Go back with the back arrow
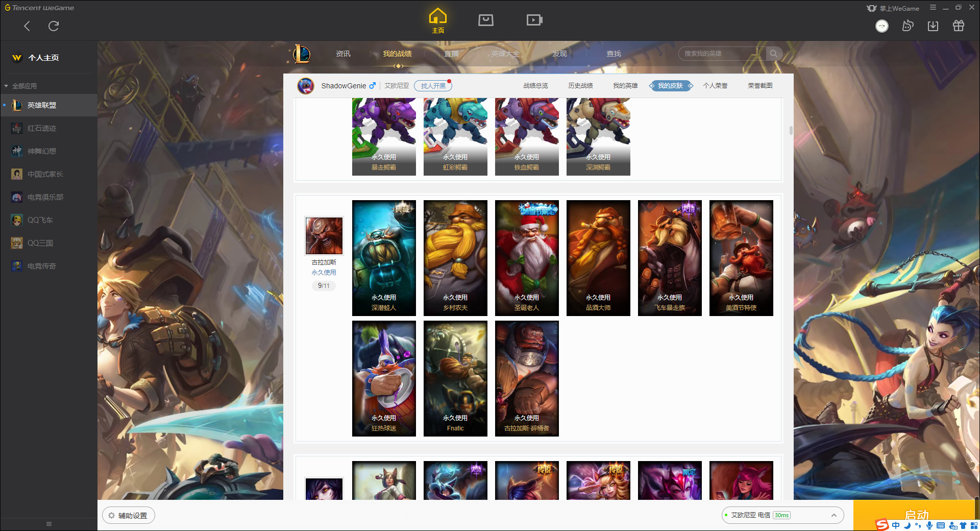Image resolution: width=980 pixels, height=531 pixels. click(x=27, y=26)
